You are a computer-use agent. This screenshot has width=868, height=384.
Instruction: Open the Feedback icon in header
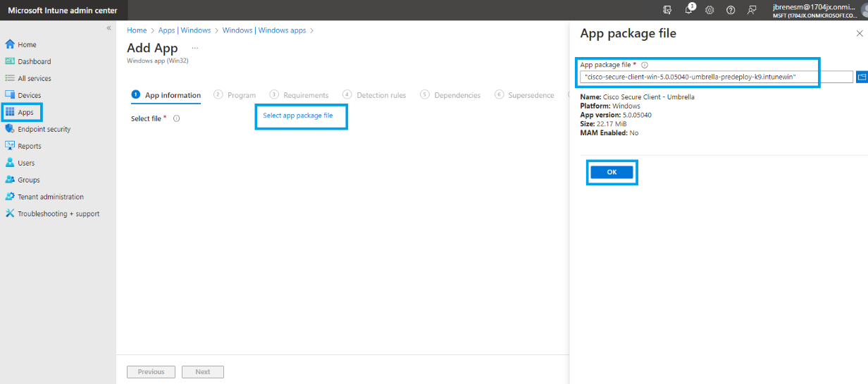(752, 10)
